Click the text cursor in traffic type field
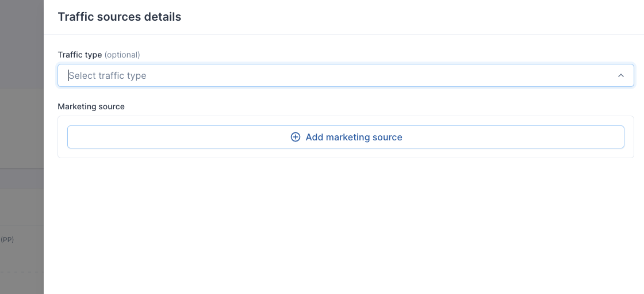The image size is (644, 294). tap(68, 76)
